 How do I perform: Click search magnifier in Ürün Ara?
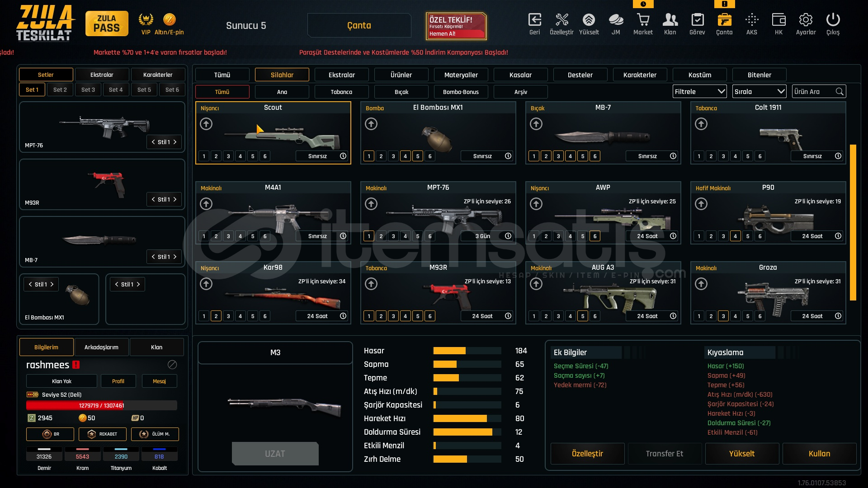[x=840, y=92]
